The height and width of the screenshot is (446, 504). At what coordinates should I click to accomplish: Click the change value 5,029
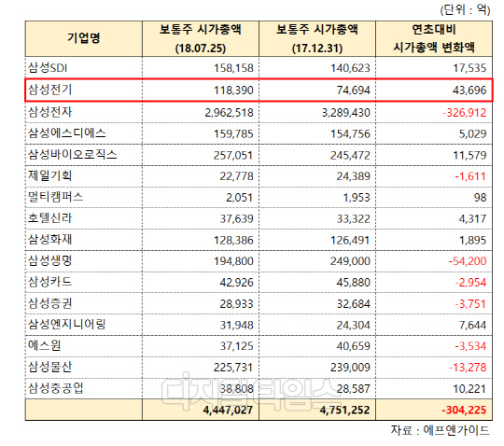tap(472, 134)
